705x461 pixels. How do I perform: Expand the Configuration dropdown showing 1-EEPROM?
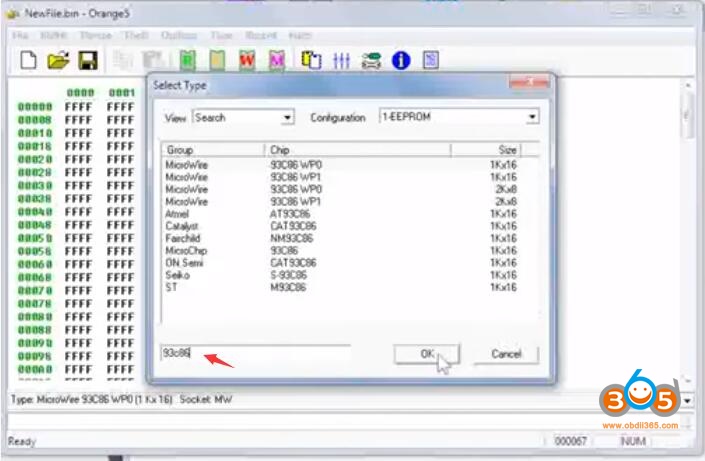(x=532, y=117)
